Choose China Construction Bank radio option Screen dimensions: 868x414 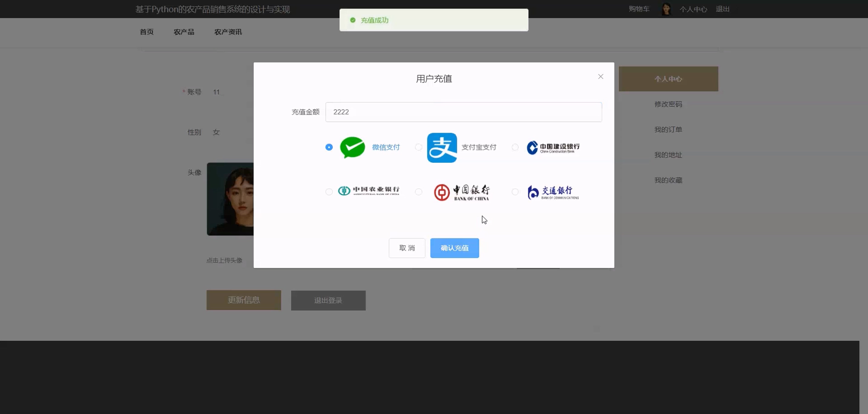(x=515, y=147)
